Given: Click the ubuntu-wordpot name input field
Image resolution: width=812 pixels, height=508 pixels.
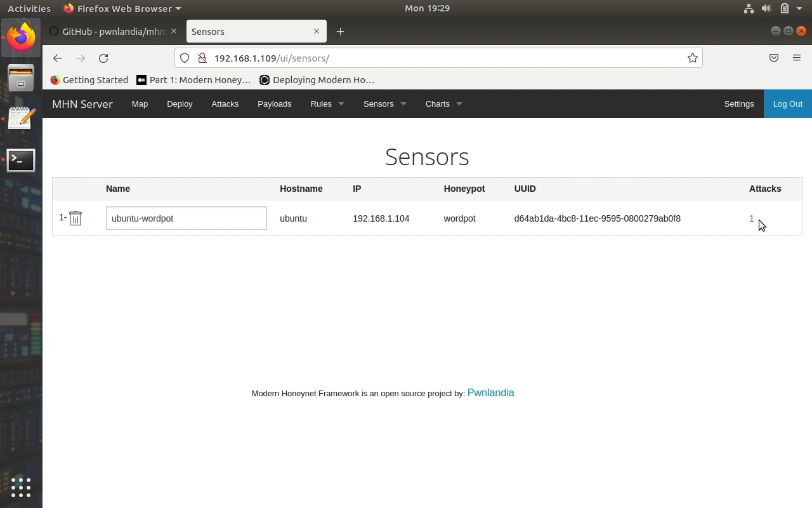Looking at the screenshot, I should pos(186,218).
